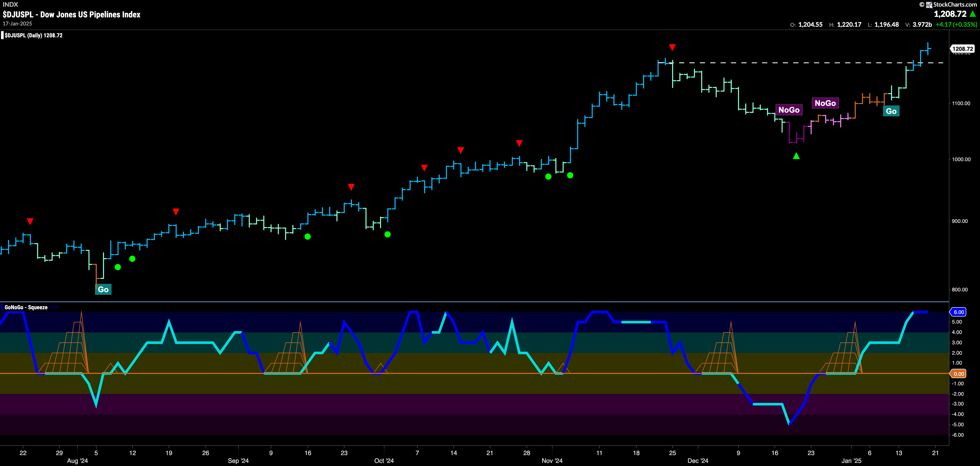Click the green circle near September 16
Image resolution: width=980 pixels, height=466 pixels.
(x=308, y=237)
